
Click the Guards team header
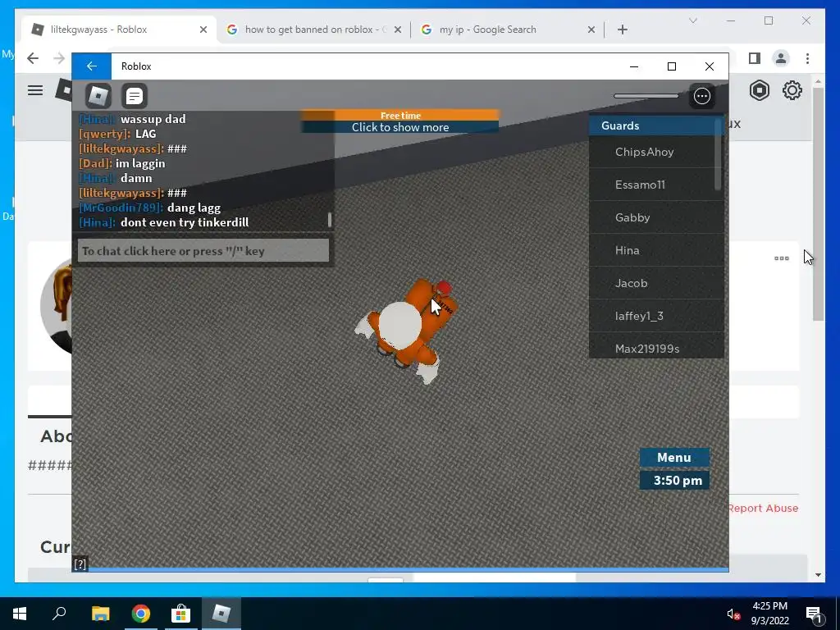[652, 126]
